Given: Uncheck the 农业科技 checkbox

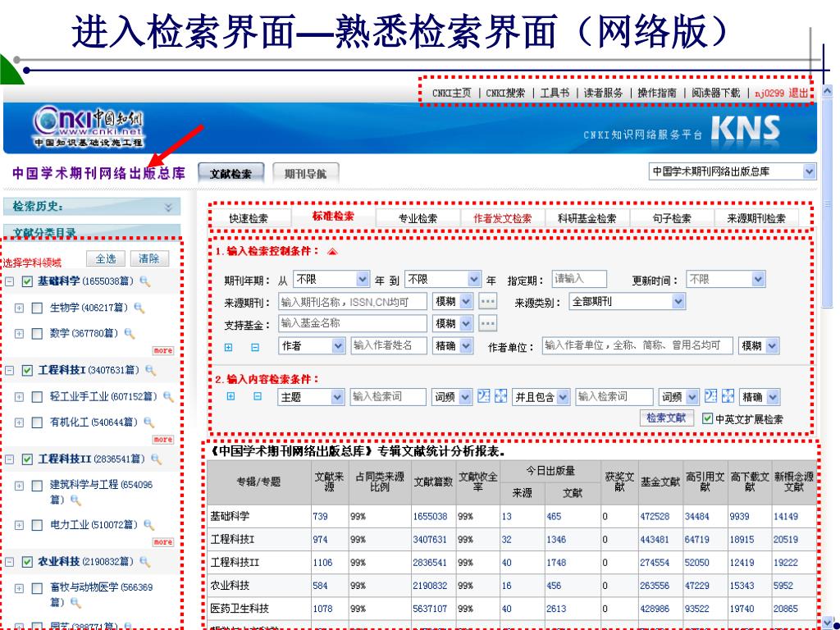Looking at the screenshot, I should pos(27,561).
